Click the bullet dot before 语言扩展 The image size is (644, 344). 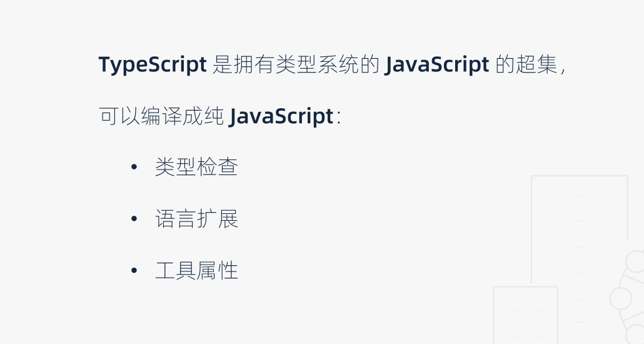[x=134, y=220]
